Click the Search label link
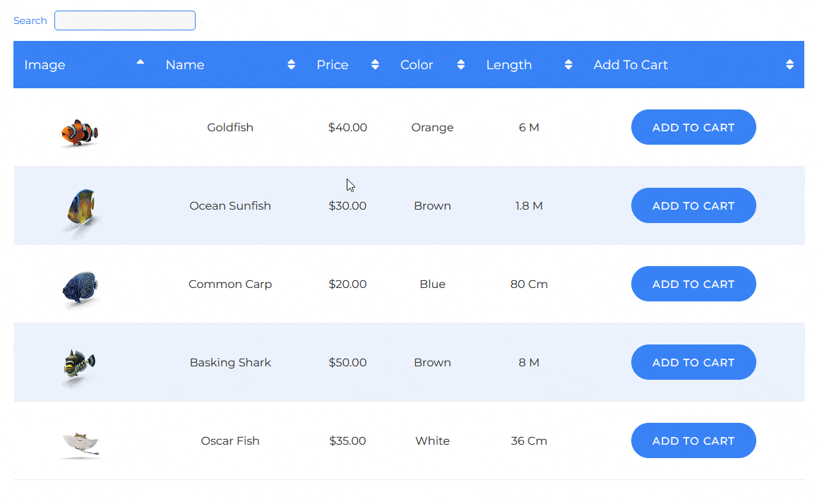 pyautogui.click(x=30, y=20)
